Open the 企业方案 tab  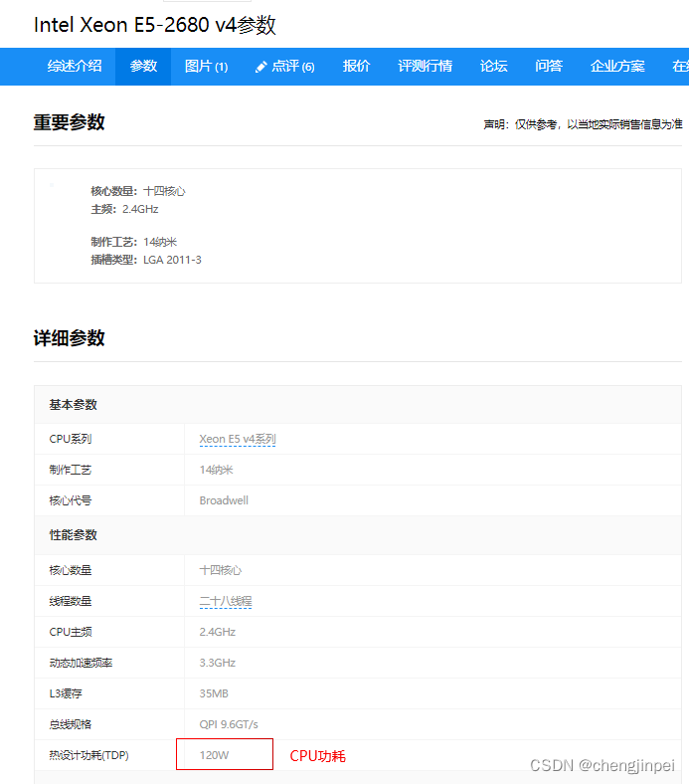(x=617, y=66)
